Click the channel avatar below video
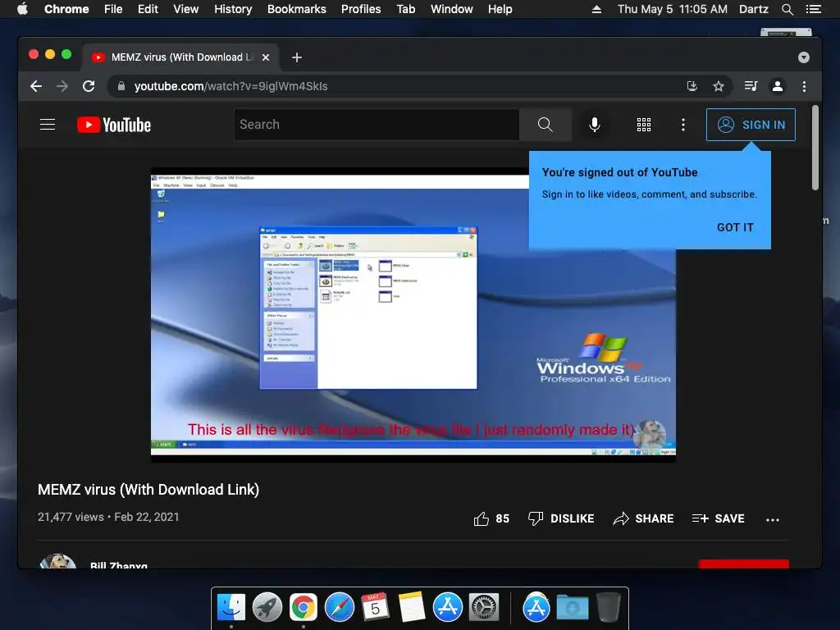Viewport: 840px width, 630px height. (58, 561)
